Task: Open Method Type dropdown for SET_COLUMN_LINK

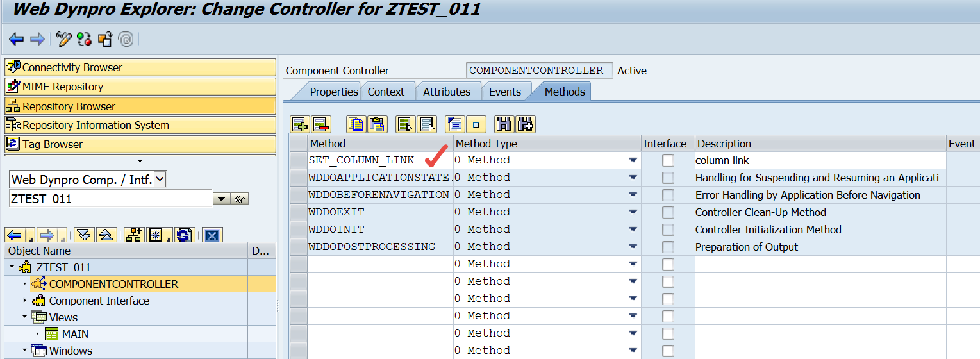Action: [x=633, y=160]
